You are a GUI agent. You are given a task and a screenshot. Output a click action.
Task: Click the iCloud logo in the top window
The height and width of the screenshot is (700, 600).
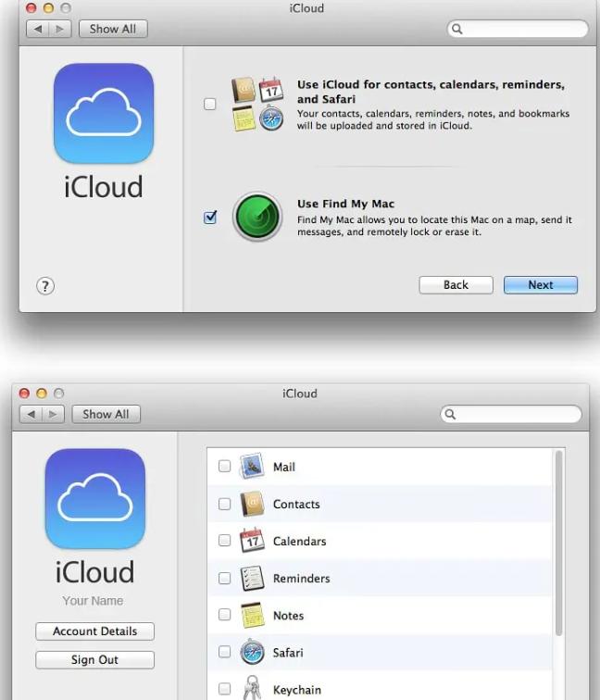(x=104, y=113)
